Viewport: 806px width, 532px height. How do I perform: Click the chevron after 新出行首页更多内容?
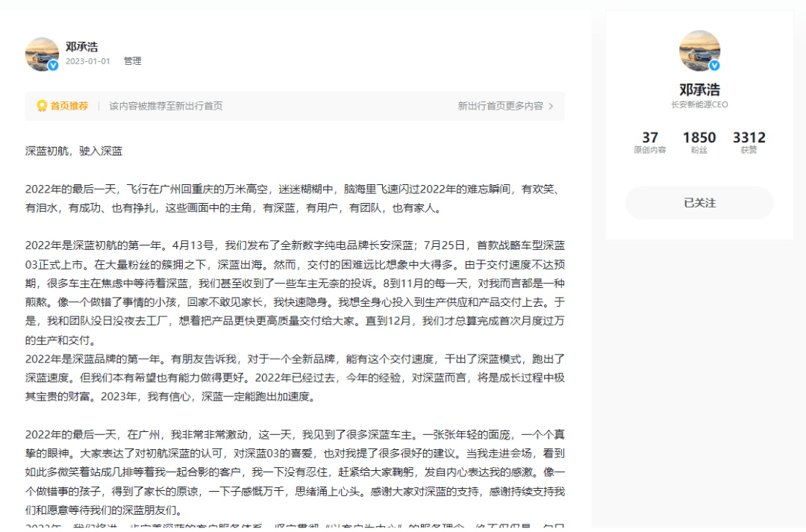pos(551,106)
